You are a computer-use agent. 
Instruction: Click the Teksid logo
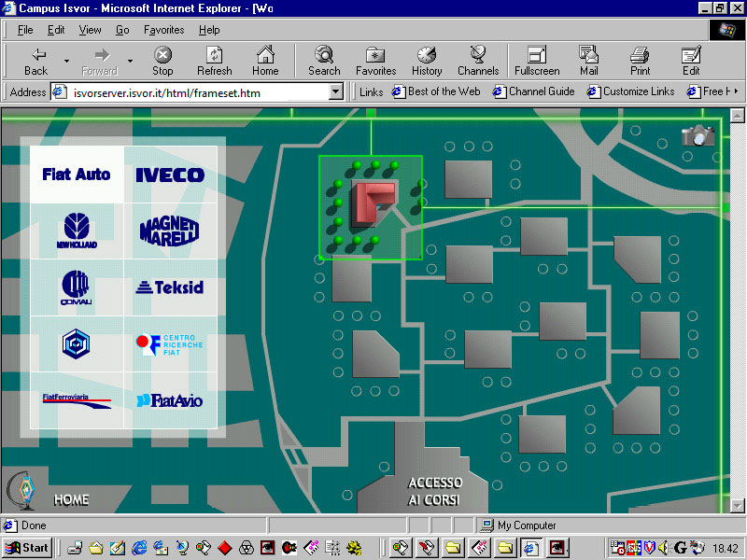tap(170, 287)
